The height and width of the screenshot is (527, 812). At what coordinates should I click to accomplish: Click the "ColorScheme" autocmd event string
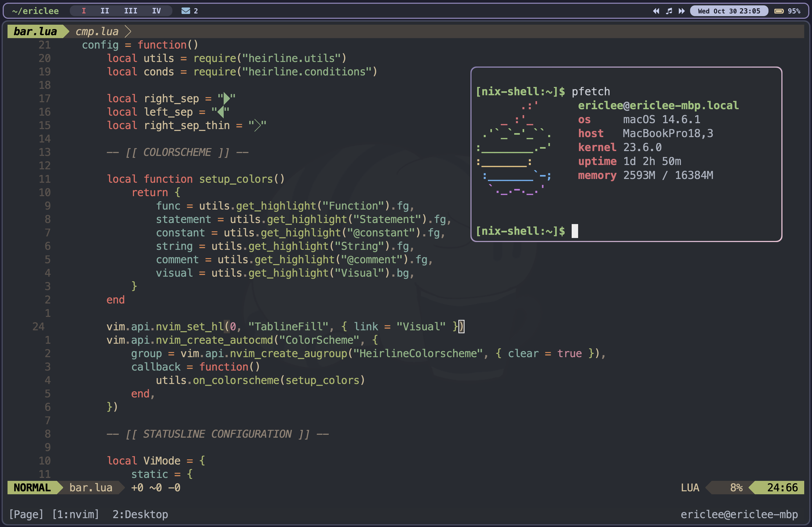click(319, 340)
